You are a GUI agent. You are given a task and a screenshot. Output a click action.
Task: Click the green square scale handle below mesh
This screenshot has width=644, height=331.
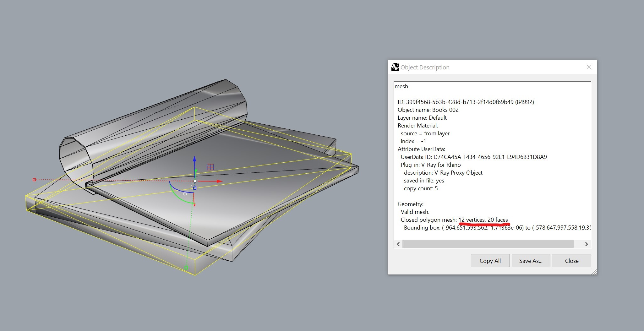coord(186,268)
